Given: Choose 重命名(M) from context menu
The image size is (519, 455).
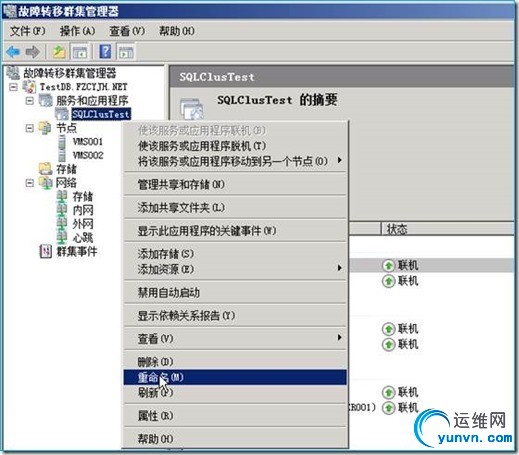Looking at the screenshot, I should [x=235, y=377].
